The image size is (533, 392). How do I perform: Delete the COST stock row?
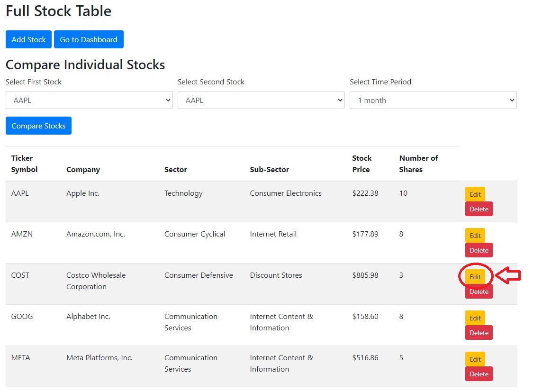[479, 292]
